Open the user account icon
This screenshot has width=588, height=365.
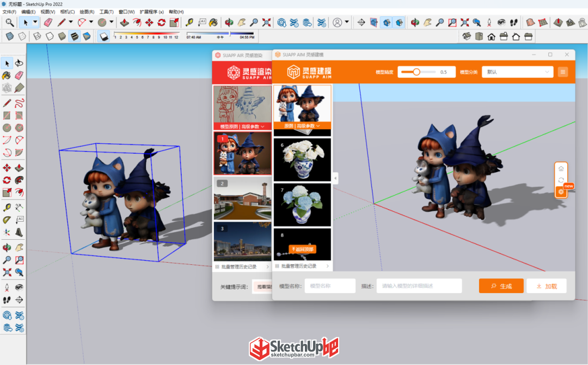coord(338,22)
